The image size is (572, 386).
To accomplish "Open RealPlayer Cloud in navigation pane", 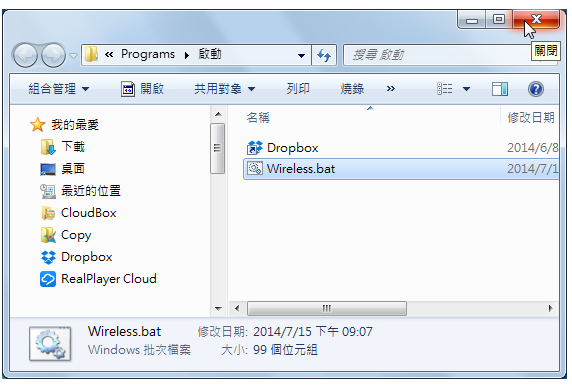I will coord(109,279).
